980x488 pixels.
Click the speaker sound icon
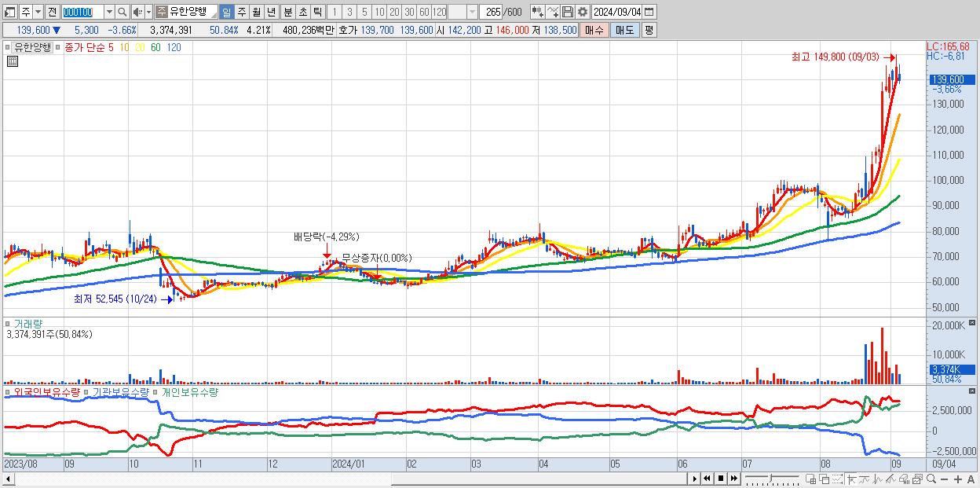point(137,12)
